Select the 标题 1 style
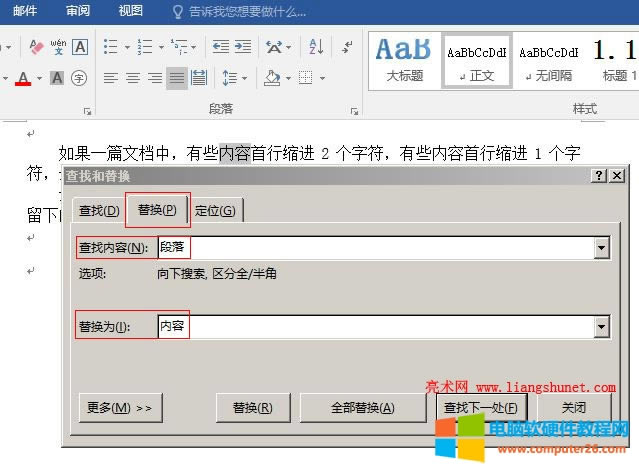Screen dimensions: 639x469 tap(615, 61)
